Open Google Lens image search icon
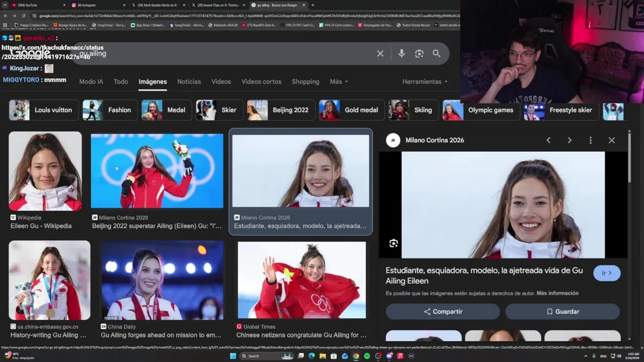 [x=419, y=54]
